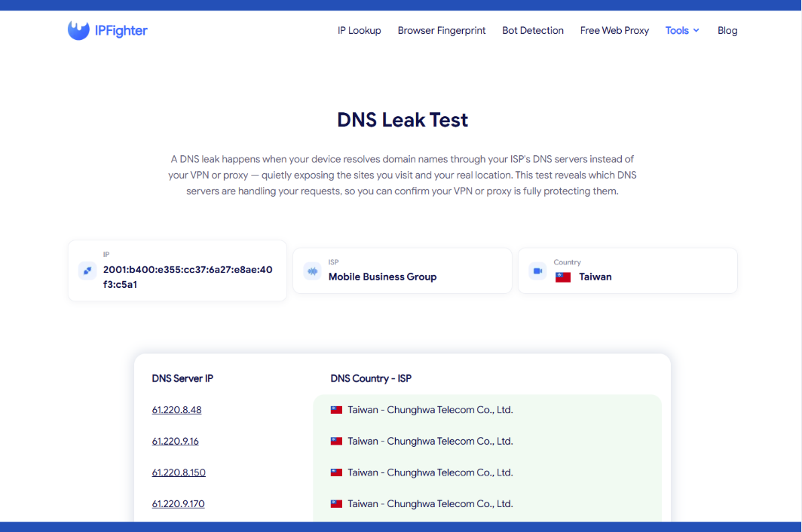This screenshot has width=802, height=532.
Task: Select ISP text in 61.220.9.16 row
Action: [x=430, y=441]
